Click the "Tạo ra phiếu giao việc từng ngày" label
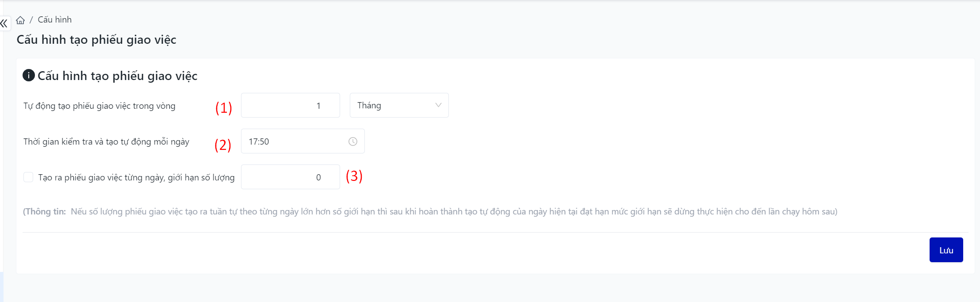 coord(136,177)
